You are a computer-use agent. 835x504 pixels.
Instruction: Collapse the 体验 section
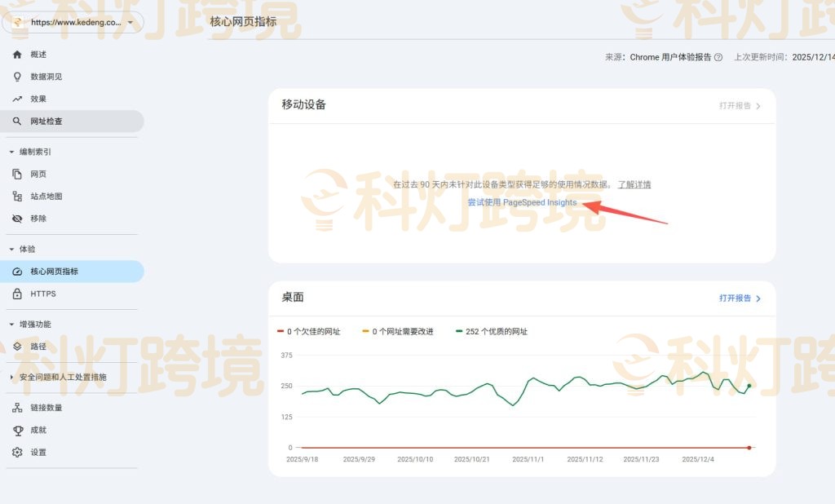coord(11,250)
